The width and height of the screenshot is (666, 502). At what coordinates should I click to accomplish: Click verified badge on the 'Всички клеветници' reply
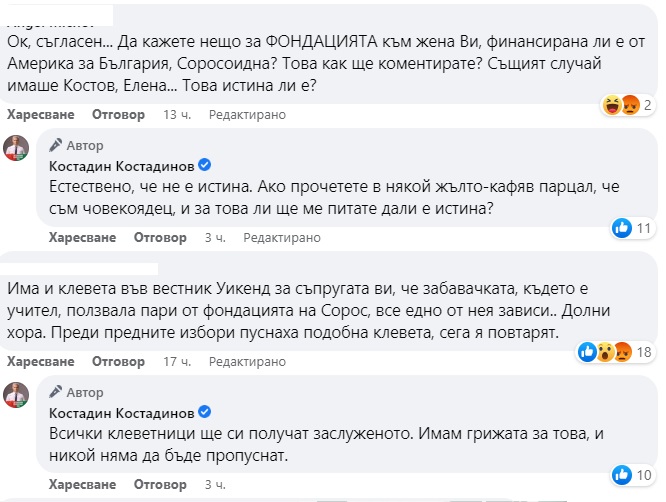coord(205,411)
